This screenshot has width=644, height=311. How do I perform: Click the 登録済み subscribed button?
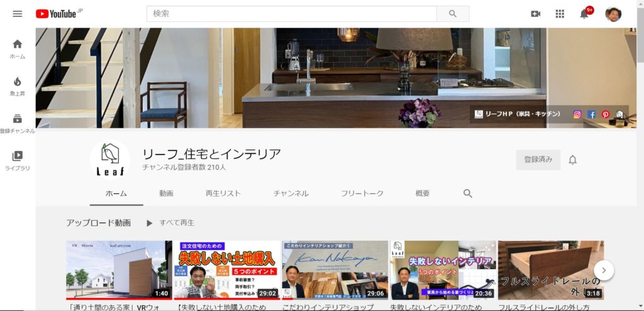[538, 160]
